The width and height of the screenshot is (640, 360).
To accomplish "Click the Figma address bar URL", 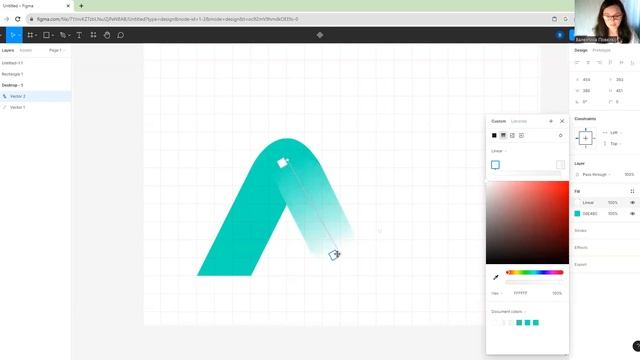I will (167, 19).
